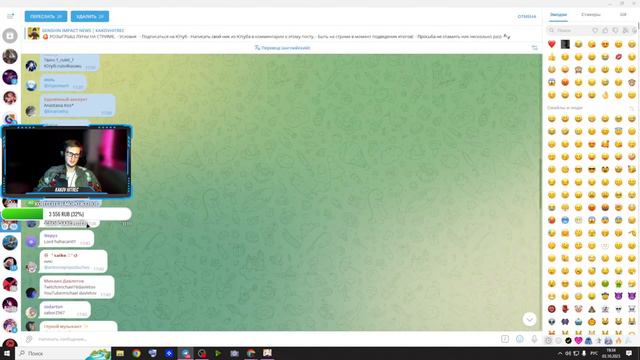
Task: Click the Перевод (английский) translate link
Action: coord(282,48)
